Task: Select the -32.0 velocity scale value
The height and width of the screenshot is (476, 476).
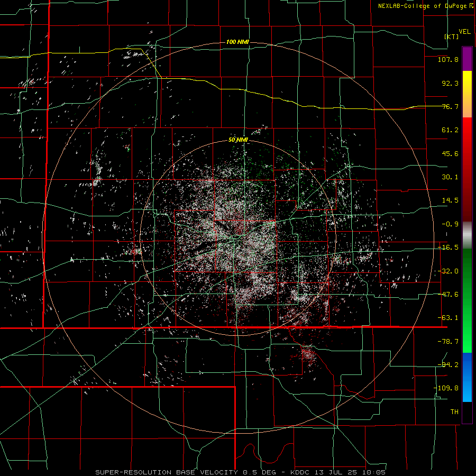Action: 448,271
